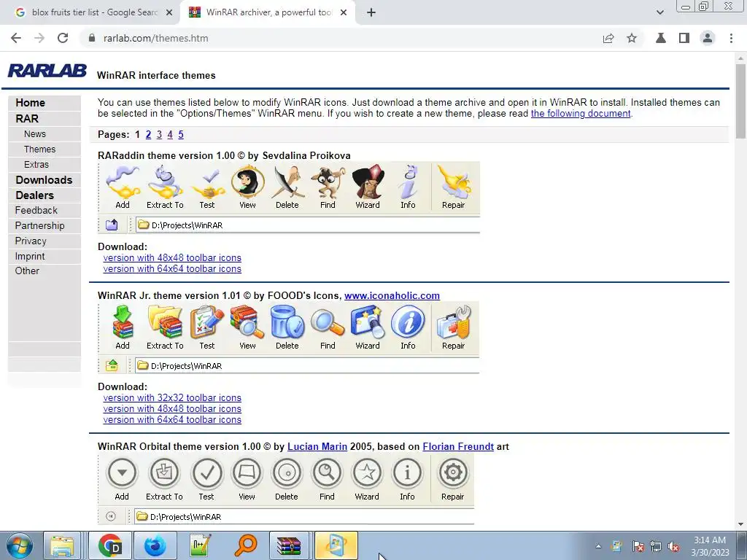Click the RARaddin Extract To genie icon
This screenshot has width=747, height=560.
click(x=165, y=182)
